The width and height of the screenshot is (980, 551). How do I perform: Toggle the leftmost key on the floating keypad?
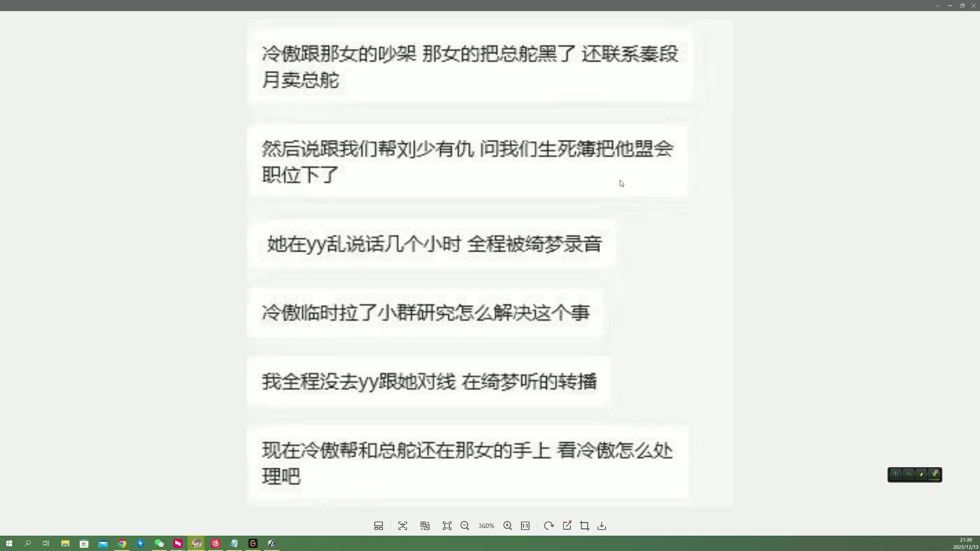point(896,474)
